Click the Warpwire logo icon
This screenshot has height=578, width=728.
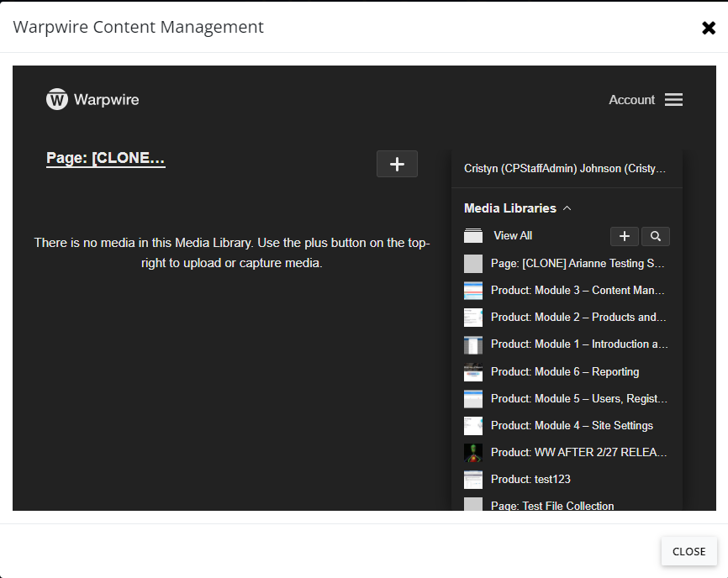pos(56,99)
